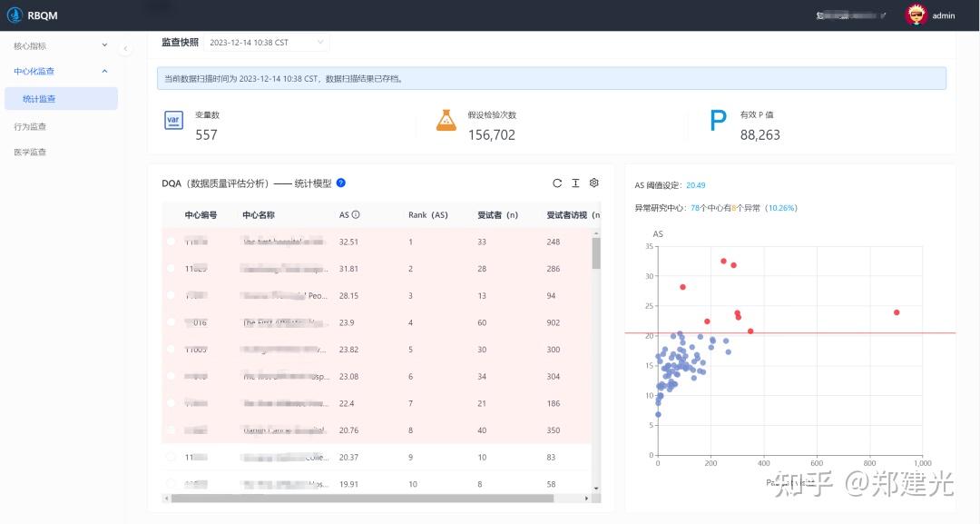Open the 统计监查 menu item
This screenshot has width=980, height=524.
click(x=61, y=99)
